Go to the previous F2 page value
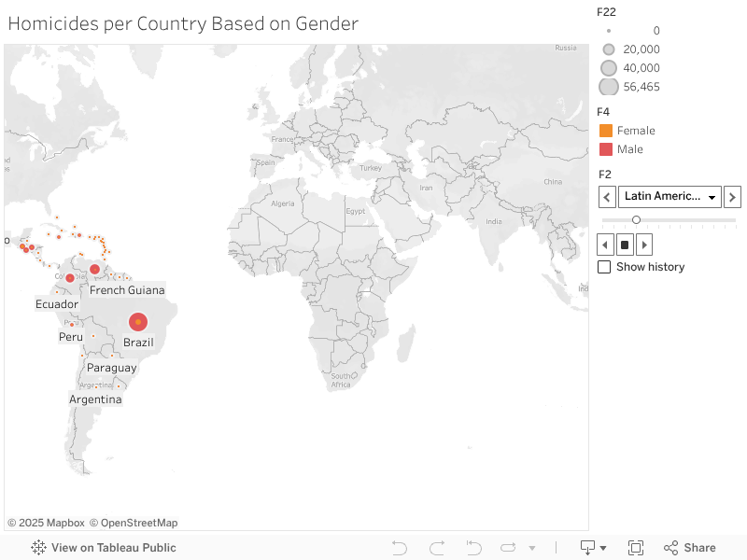Screen dimensions: 747x560 (607, 196)
